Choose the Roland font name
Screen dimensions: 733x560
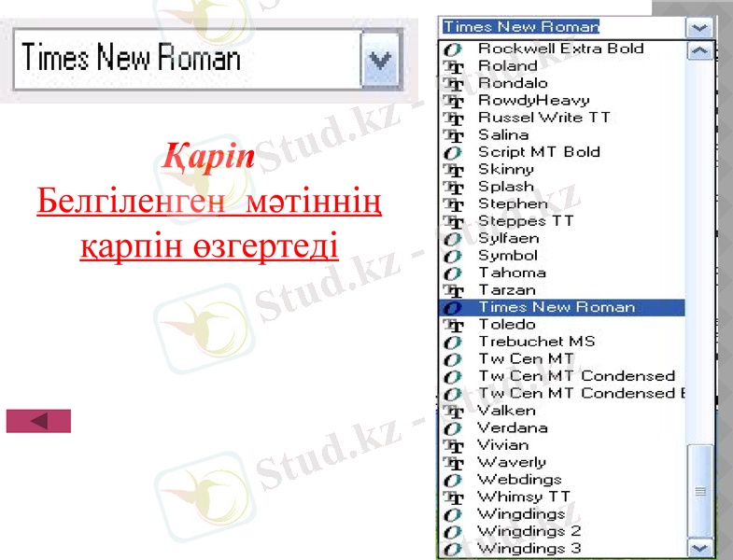click(508, 66)
